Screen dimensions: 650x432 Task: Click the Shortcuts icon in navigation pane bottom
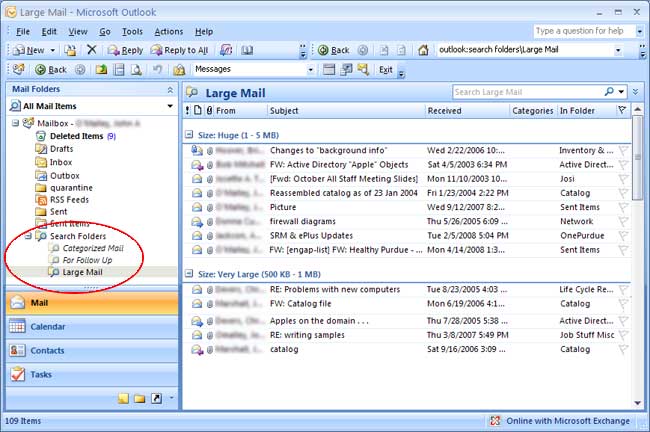pos(157,398)
